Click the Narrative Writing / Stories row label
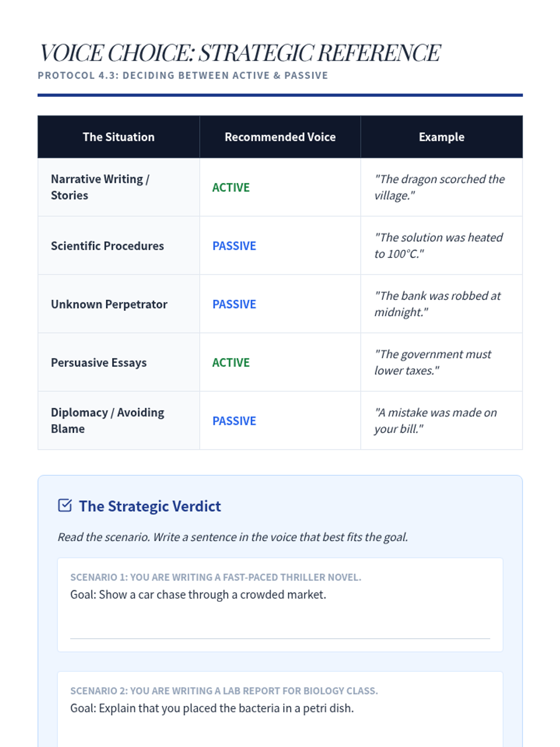This screenshot has height=747, width=560. tap(100, 187)
